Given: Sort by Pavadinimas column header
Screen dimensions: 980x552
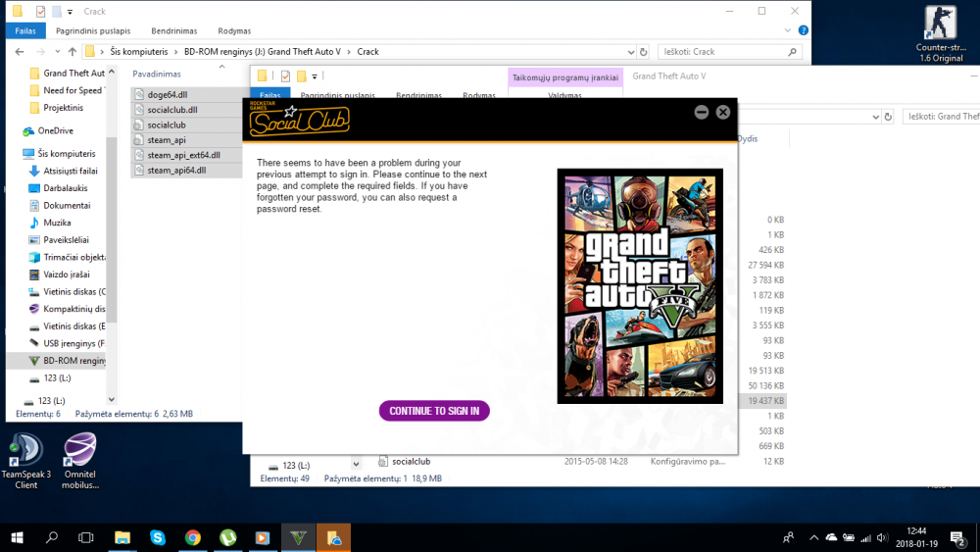Looking at the screenshot, I should click(156, 74).
